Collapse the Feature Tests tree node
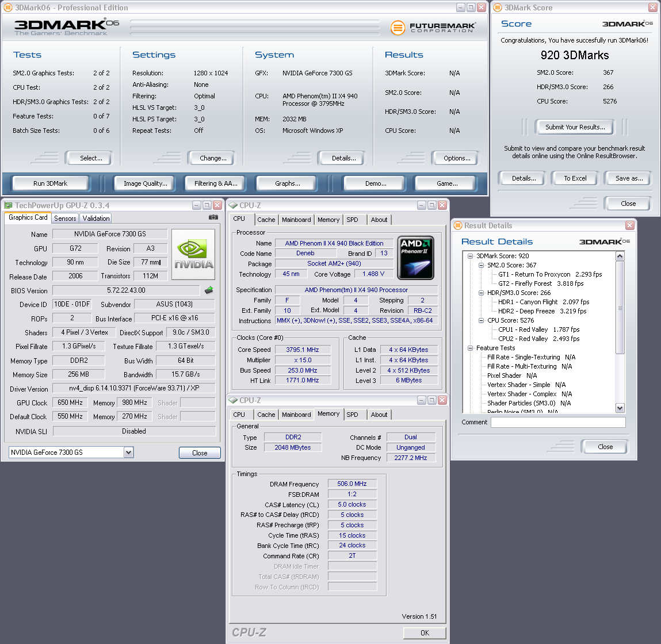Viewport: 661px width, 644px height. [x=470, y=348]
